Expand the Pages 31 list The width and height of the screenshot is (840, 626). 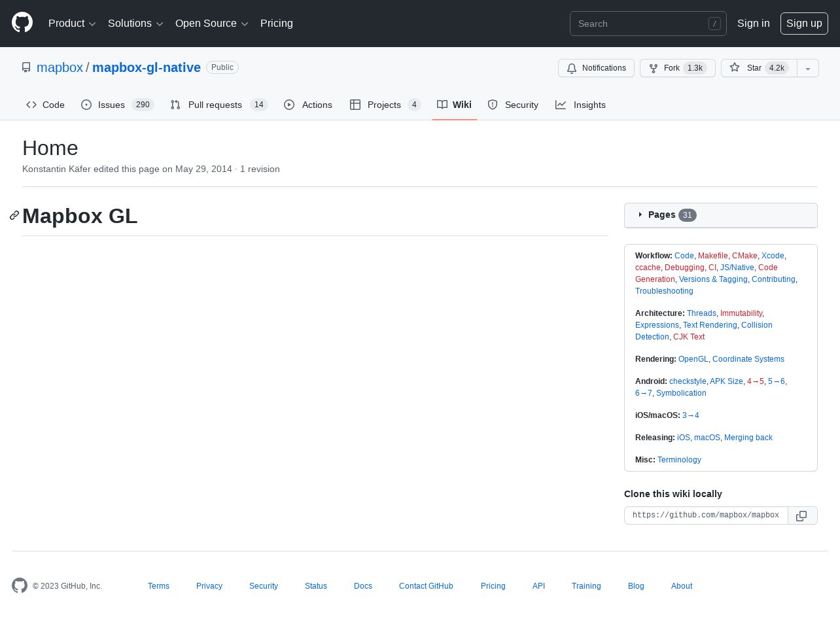coord(721,215)
